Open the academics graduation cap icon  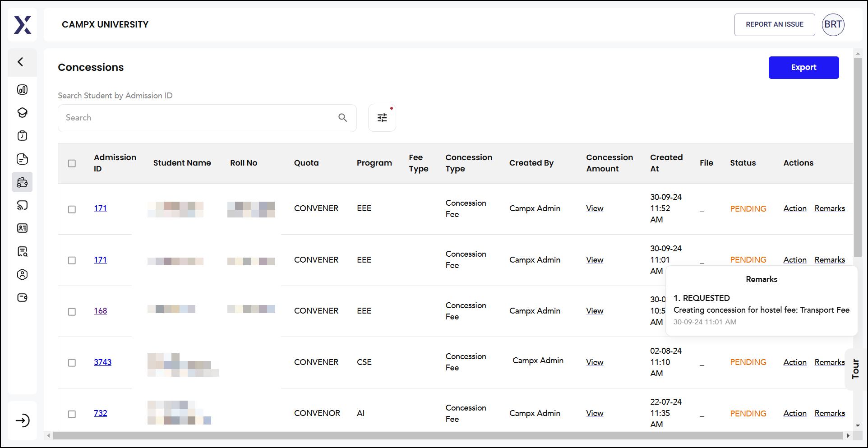23,113
